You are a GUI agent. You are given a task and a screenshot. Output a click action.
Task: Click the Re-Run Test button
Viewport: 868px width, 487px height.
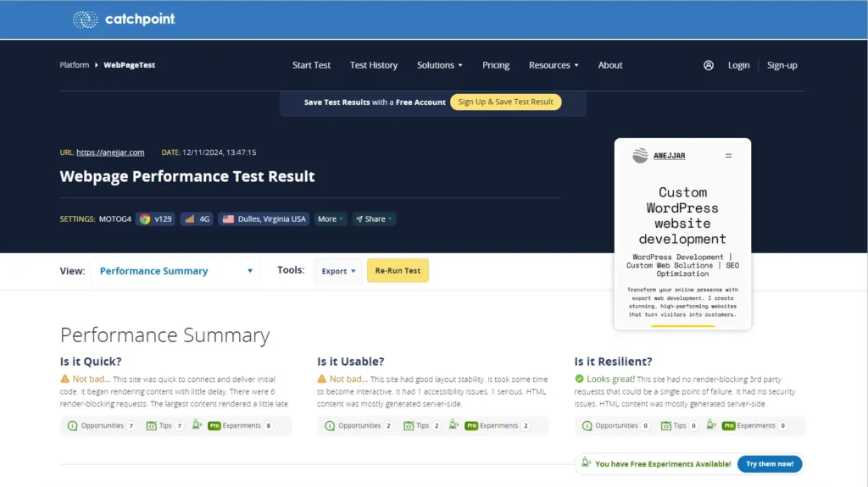[398, 271]
